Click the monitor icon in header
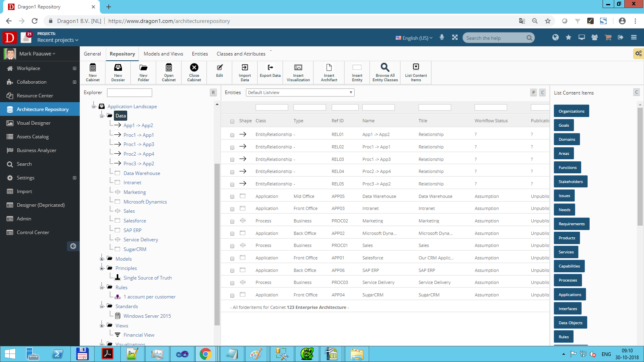644x362 pixels. [x=582, y=37]
